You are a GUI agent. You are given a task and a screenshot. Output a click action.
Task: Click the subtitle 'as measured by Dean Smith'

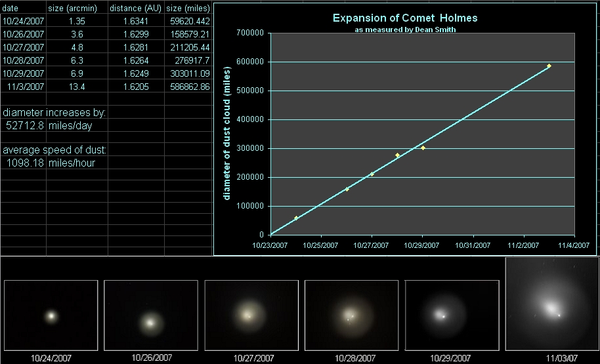[x=405, y=30]
